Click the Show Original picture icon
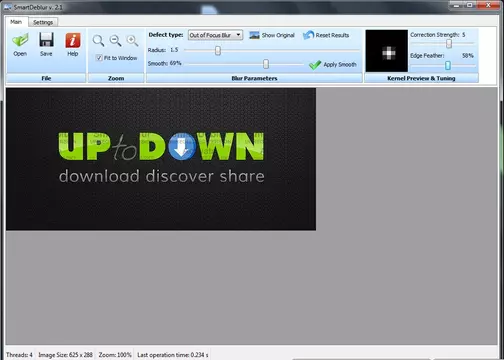 pyautogui.click(x=254, y=35)
